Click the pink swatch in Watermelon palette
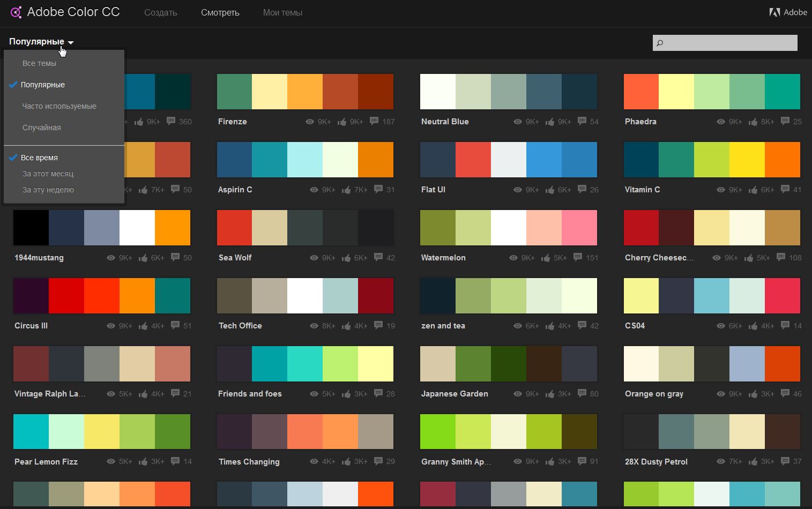Screen dimensions: 812x509 tap(579, 228)
